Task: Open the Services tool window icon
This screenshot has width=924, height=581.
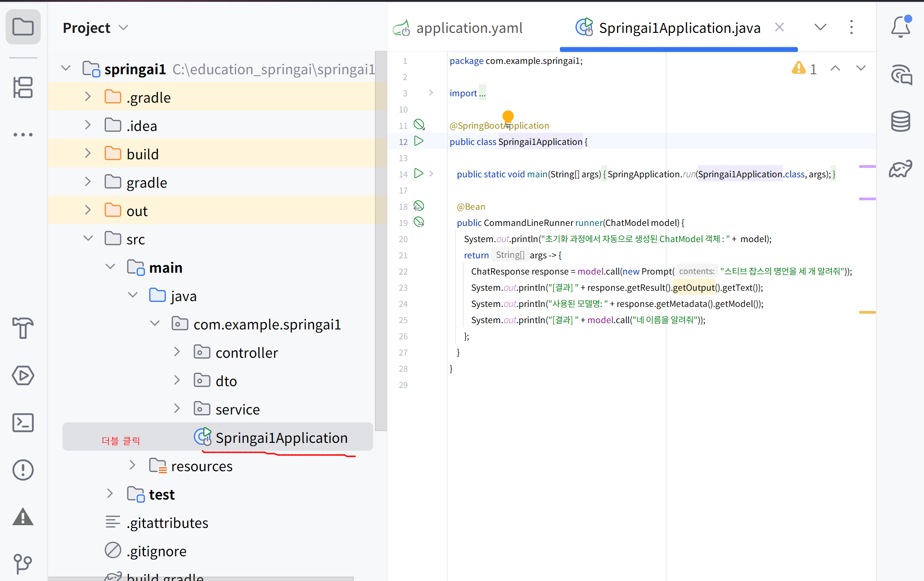Action: [23, 375]
